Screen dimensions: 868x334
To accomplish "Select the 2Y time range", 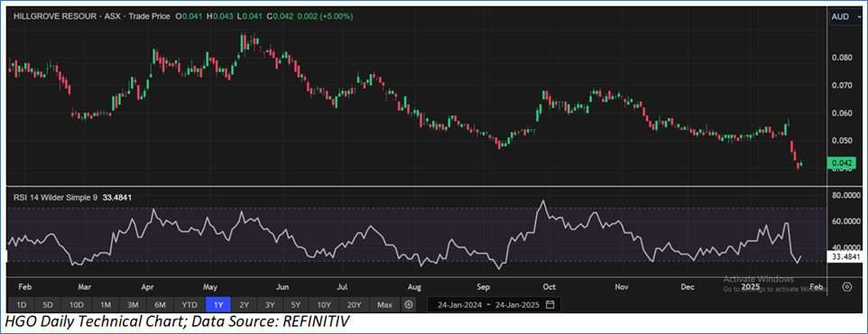I will click(245, 304).
